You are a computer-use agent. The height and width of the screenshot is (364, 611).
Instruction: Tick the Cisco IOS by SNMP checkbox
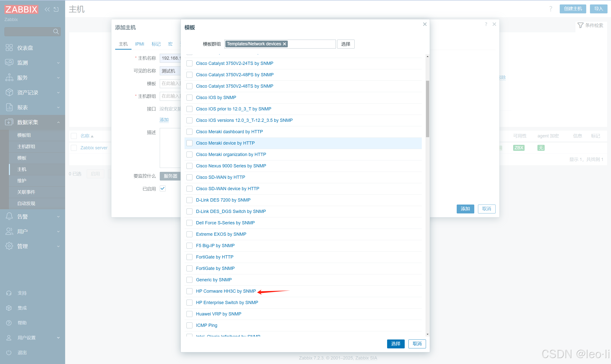[x=189, y=98]
